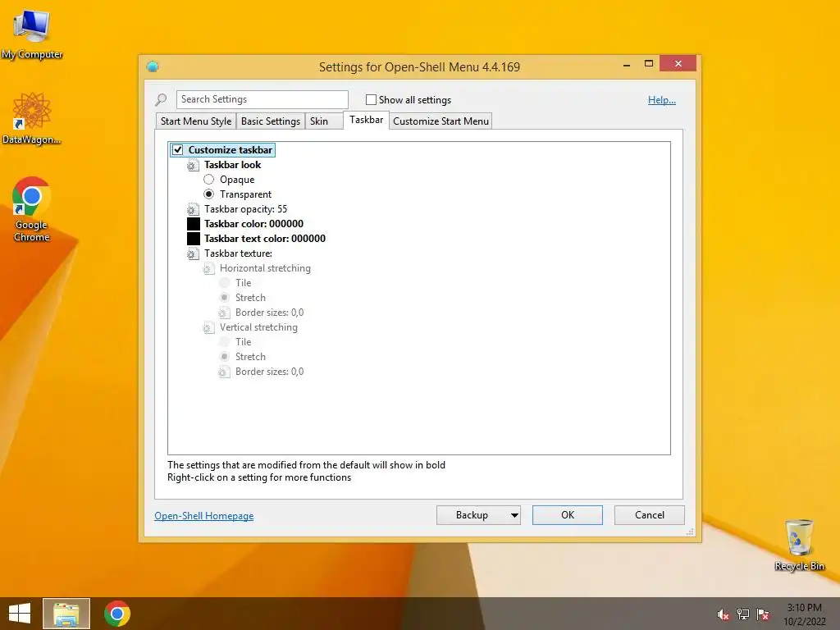Click the Taskbar color black swatch

pos(194,224)
